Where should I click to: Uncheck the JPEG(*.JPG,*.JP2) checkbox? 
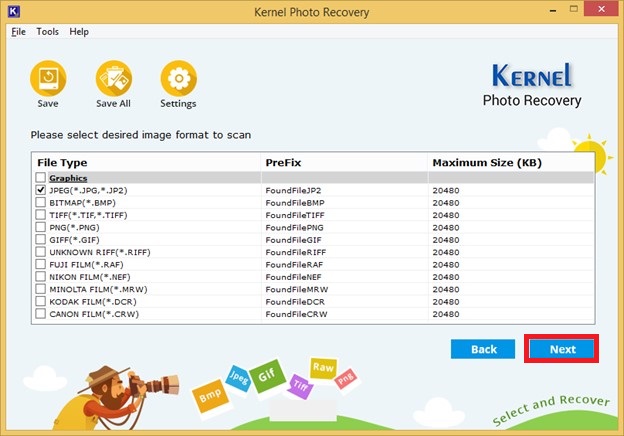[41, 190]
